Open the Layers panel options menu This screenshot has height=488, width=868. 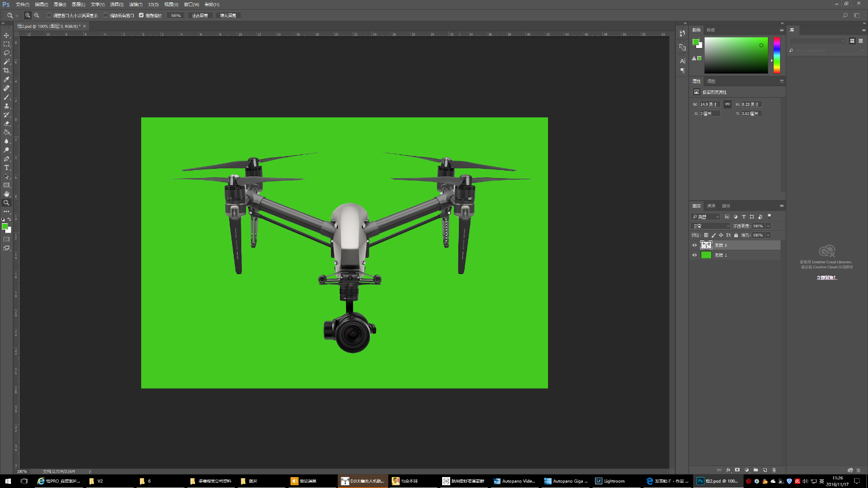781,206
